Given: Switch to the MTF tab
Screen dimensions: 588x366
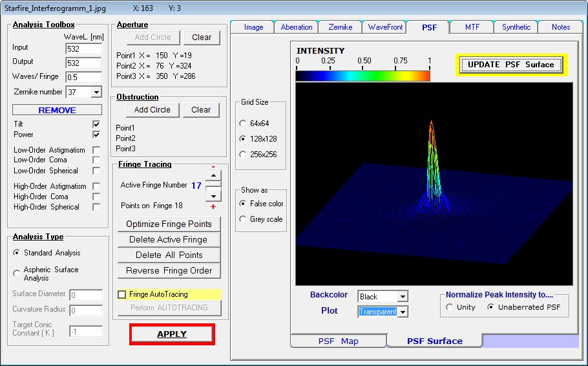Looking at the screenshot, I should (x=472, y=27).
